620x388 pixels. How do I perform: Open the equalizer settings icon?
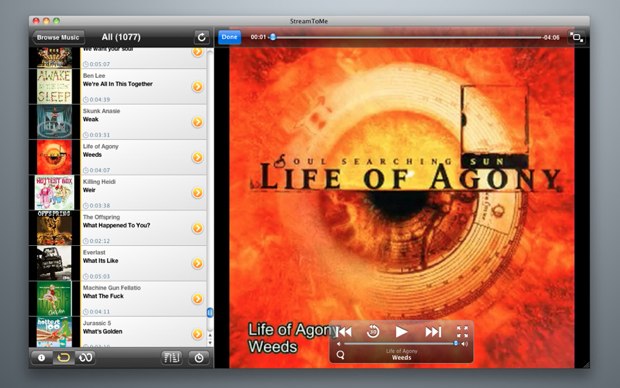(x=172, y=358)
